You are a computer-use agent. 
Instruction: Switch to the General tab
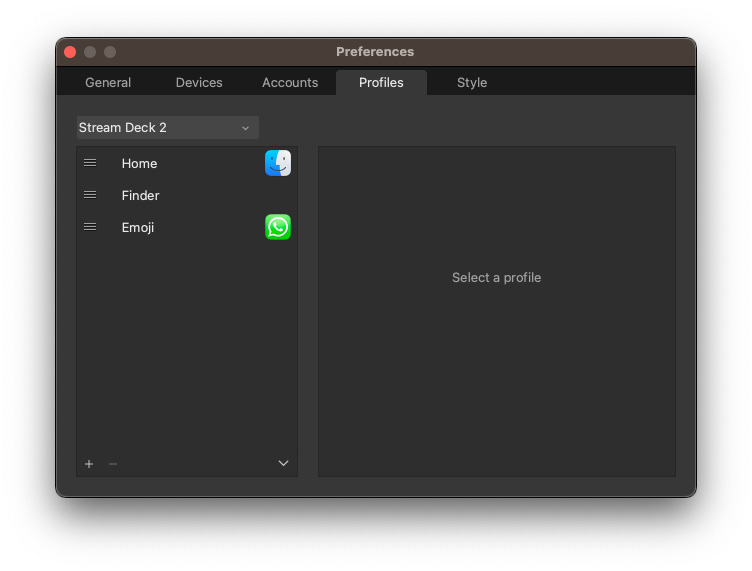coord(108,82)
